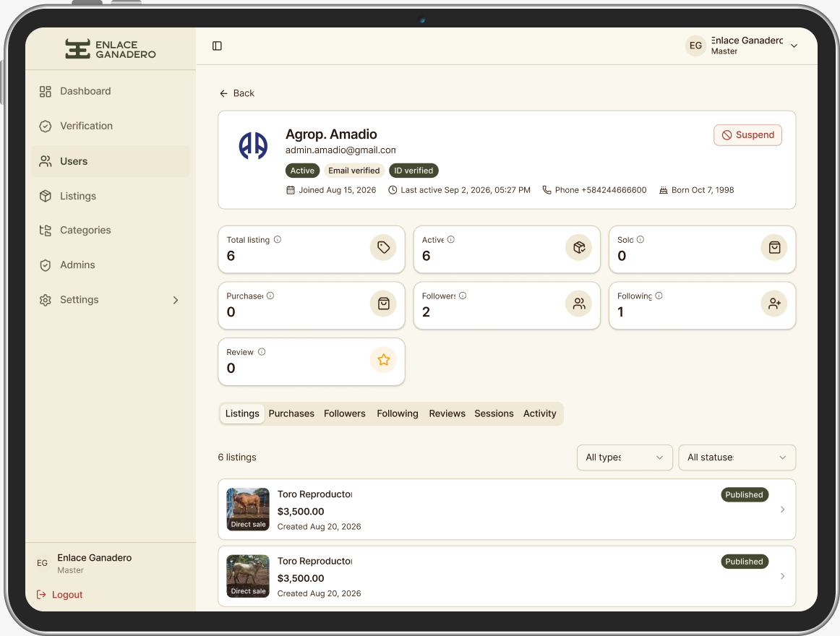Image resolution: width=840 pixels, height=636 pixels.
Task: Click the Enlace Ganadero logo
Action: (111, 49)
